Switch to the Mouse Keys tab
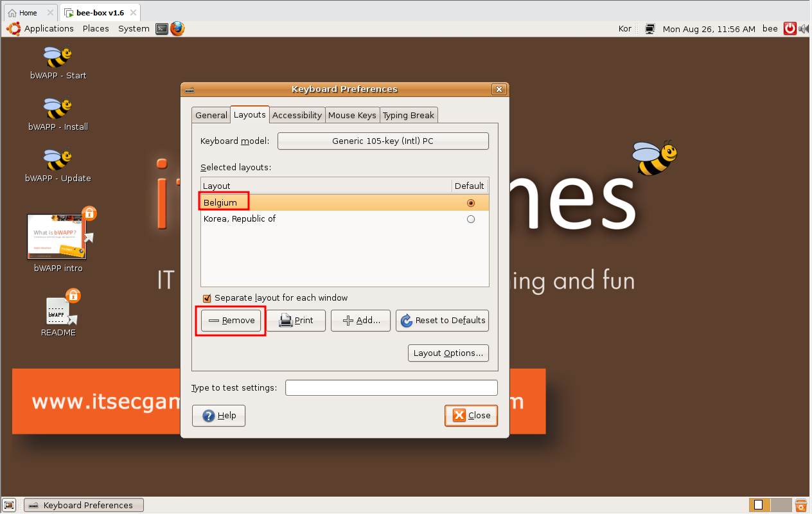The image size is (812, 514). [352, 115]
